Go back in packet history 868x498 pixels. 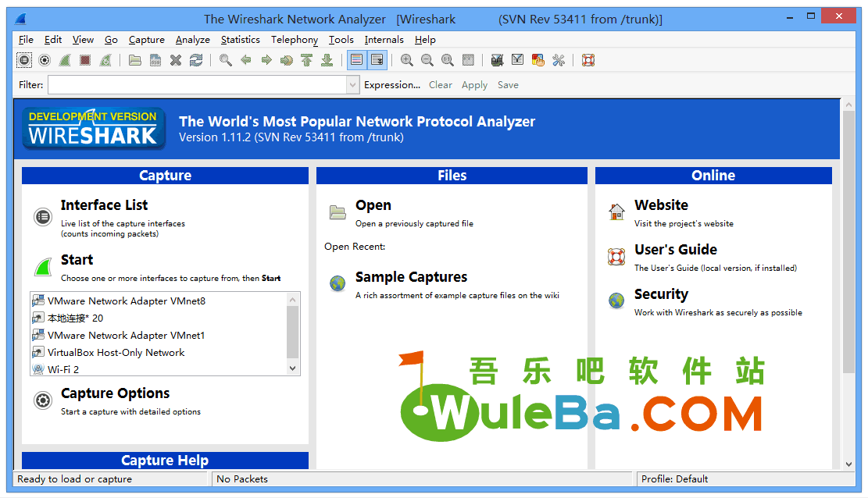[x=246, y=60]
